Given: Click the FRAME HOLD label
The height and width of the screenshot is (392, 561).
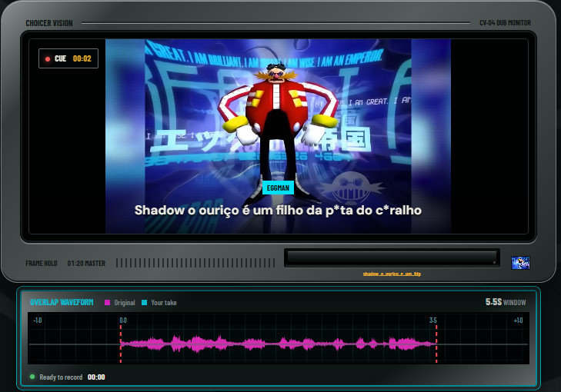Looking at the screenshot, I should pos(42,264).
